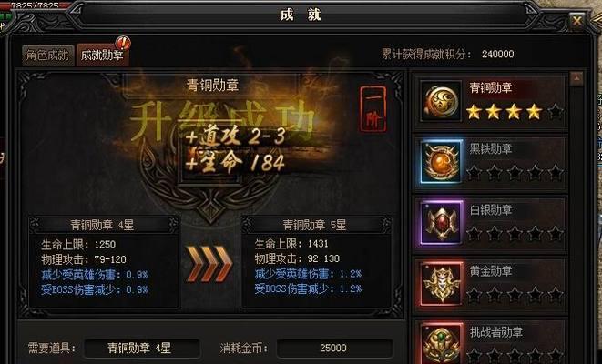
Task: Click the orange upgrade arrows between stat panels
Action: tap(209, 263)
